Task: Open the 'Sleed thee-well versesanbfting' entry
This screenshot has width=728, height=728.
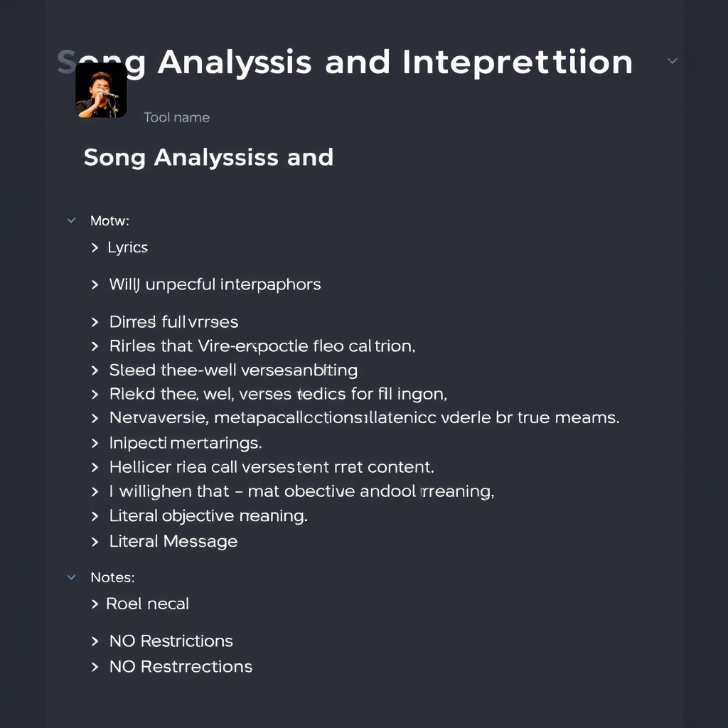Action: [233, 370]
